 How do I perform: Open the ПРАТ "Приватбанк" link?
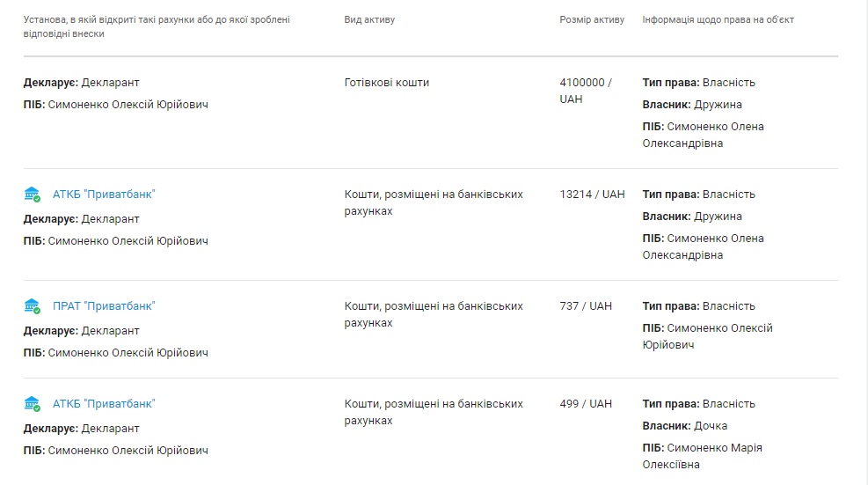(104, 306)
